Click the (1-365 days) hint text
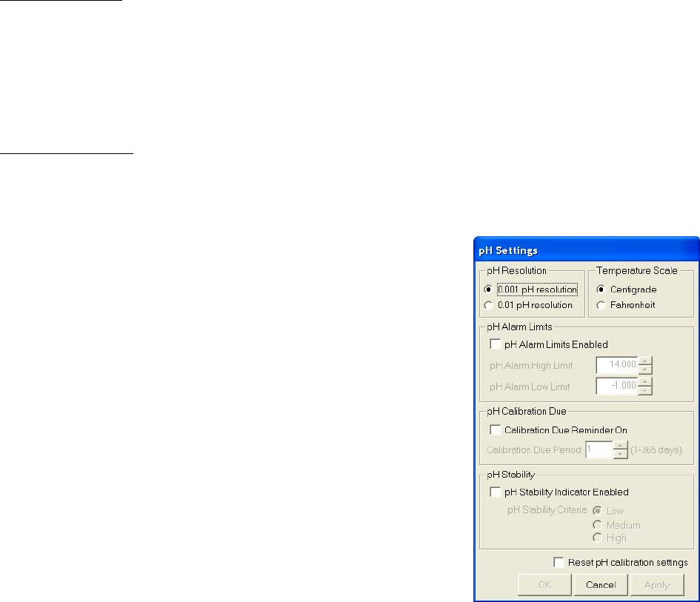 (656, 449)
